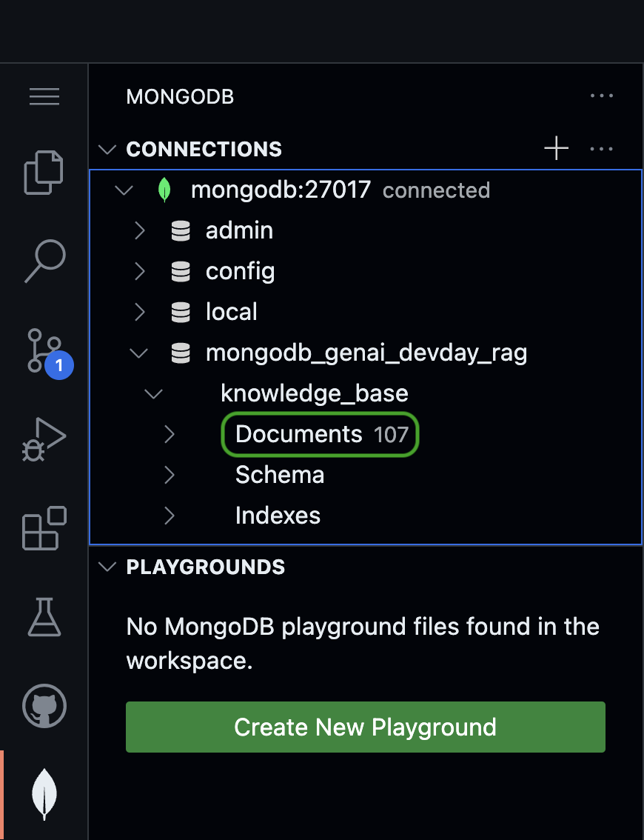This screenshot has width=644, height=840.
Task: Open the Run and Debug view
Action: click(44, 439)
